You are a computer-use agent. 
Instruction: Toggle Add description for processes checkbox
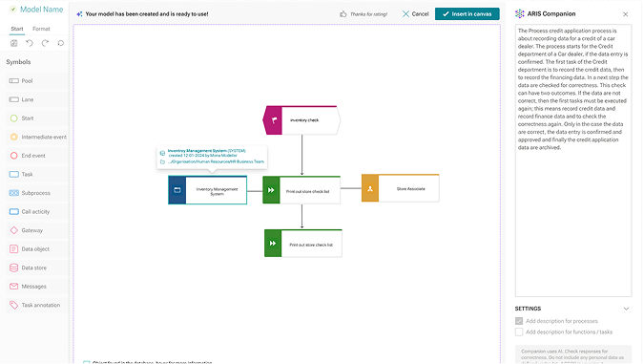tap(519, 321)
